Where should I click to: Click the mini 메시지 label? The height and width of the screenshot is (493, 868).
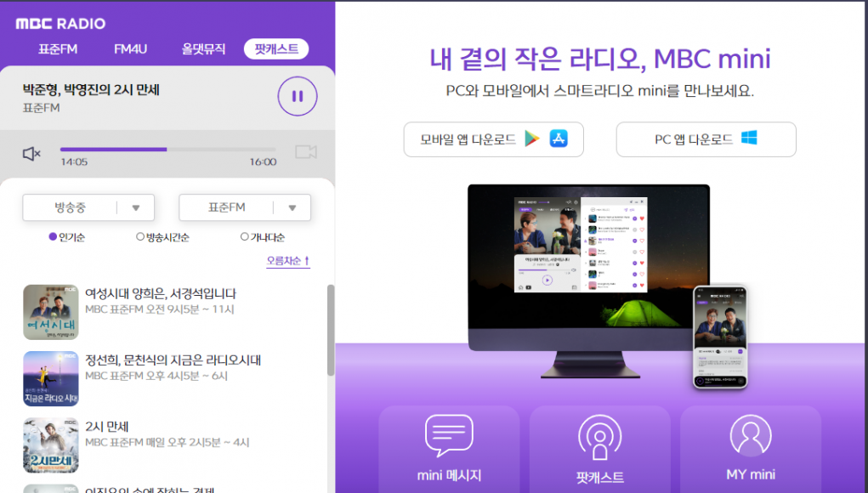coord(449,475)
